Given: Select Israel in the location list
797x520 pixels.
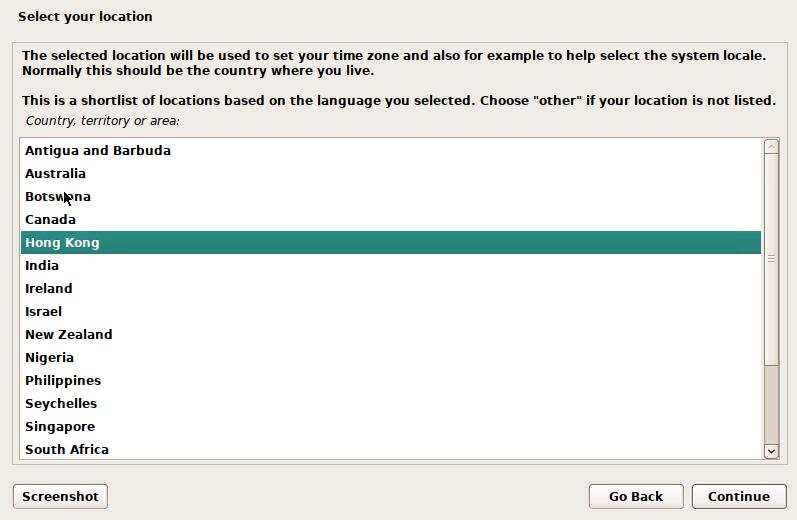Looking at the screenshot, I should [x=44, y=312].
